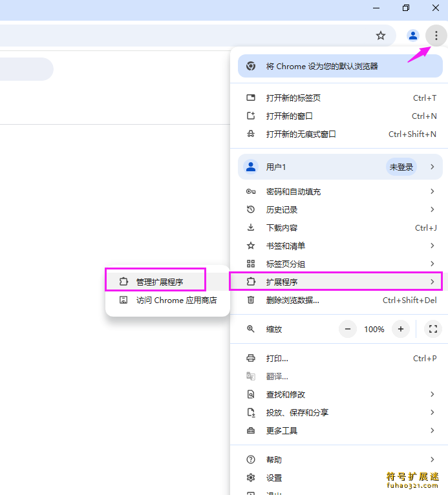Open 管理扩展程序 in the submenu

point(167,282)
